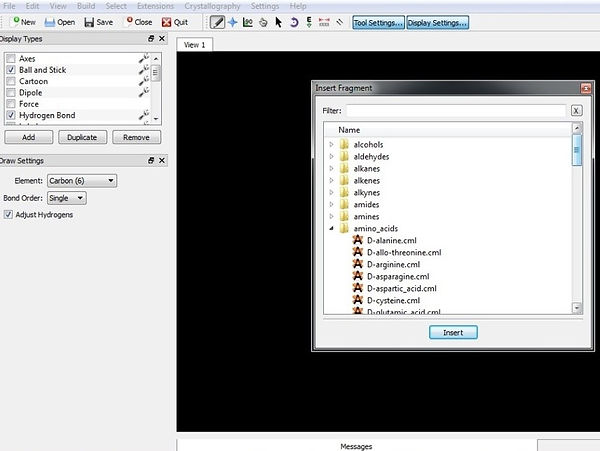Enable the Cartoon display type

[11, 81]
